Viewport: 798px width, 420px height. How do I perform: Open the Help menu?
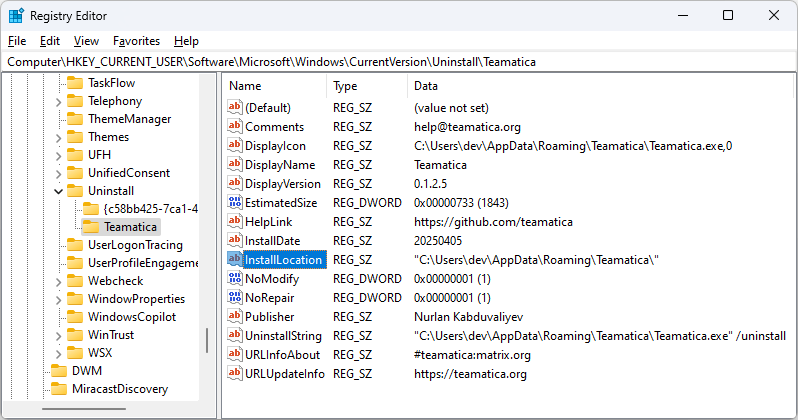pyautogui.click(x=186, y=41)
